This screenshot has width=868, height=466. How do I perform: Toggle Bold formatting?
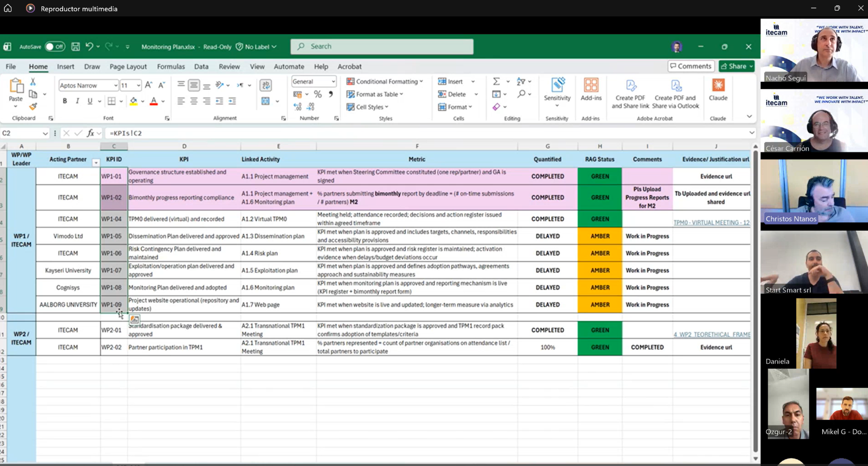(x=65, y=101)
